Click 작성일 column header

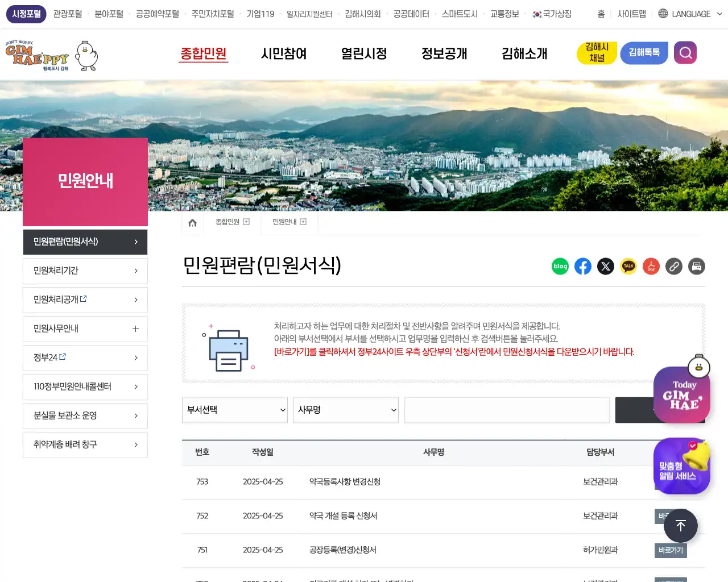[263, 452]
